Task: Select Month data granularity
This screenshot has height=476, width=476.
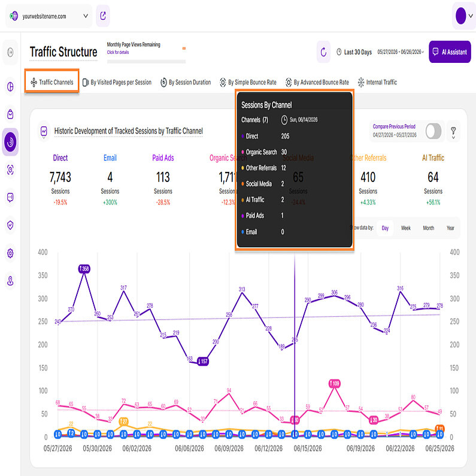Action: coord(428,228)
